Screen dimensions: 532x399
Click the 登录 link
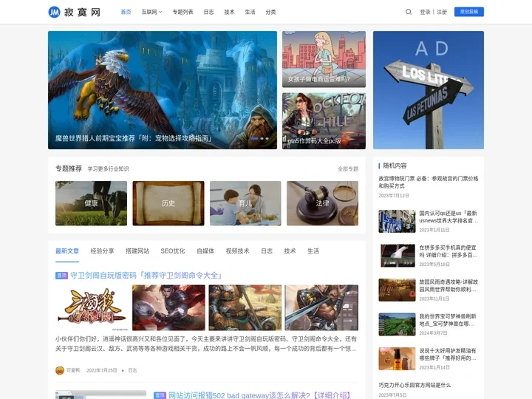coord(425,12)
